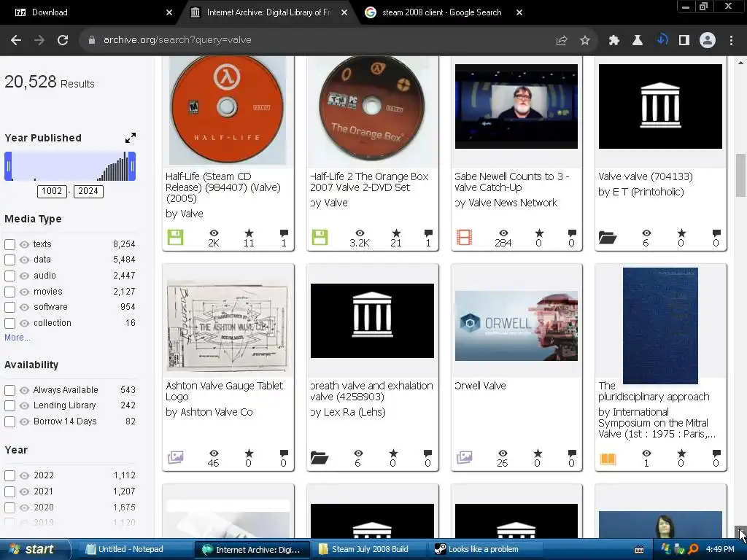The height and width of the screenshot is (560, 747).
Task: Bookmark this page with the star icon
Action: pos(585,41)
